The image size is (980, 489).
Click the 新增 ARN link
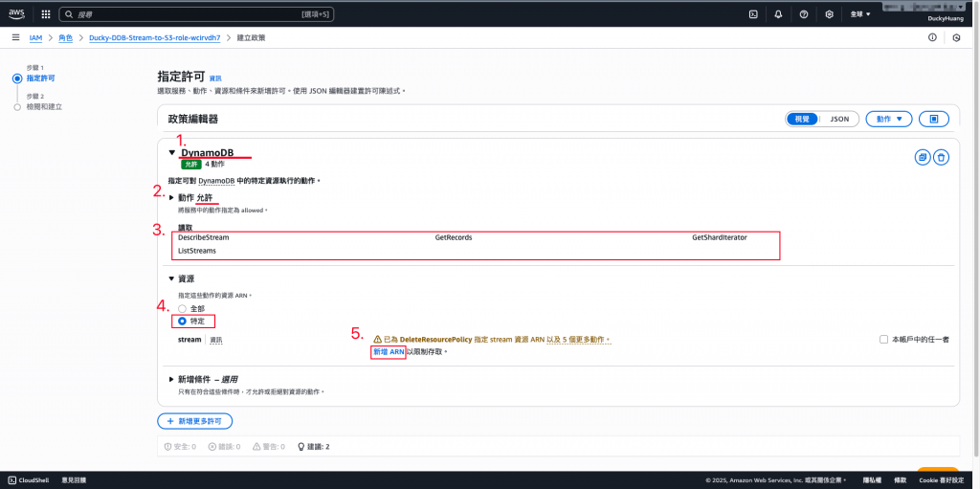(389, 352)
